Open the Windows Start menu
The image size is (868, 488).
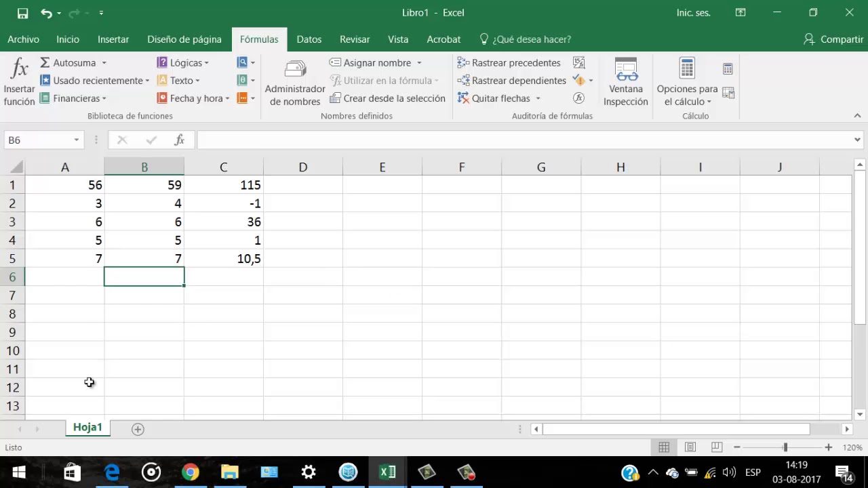tap(19, 472)
